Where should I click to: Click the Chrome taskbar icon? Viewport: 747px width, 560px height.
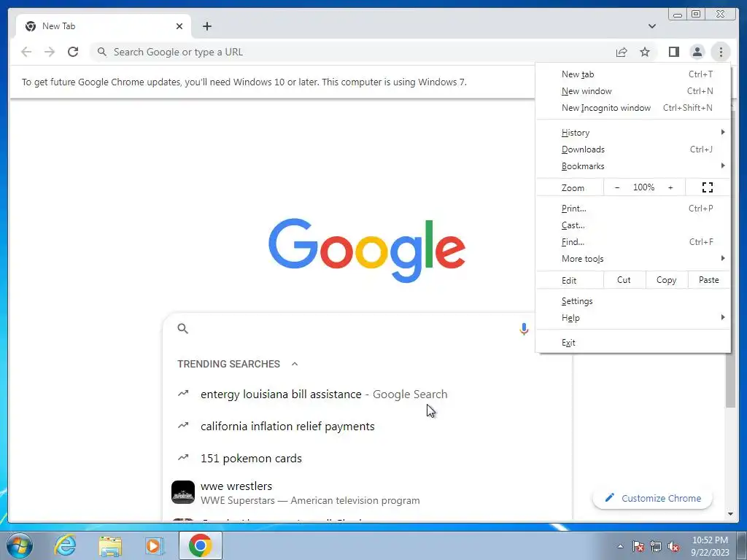(x=200, y=545)
